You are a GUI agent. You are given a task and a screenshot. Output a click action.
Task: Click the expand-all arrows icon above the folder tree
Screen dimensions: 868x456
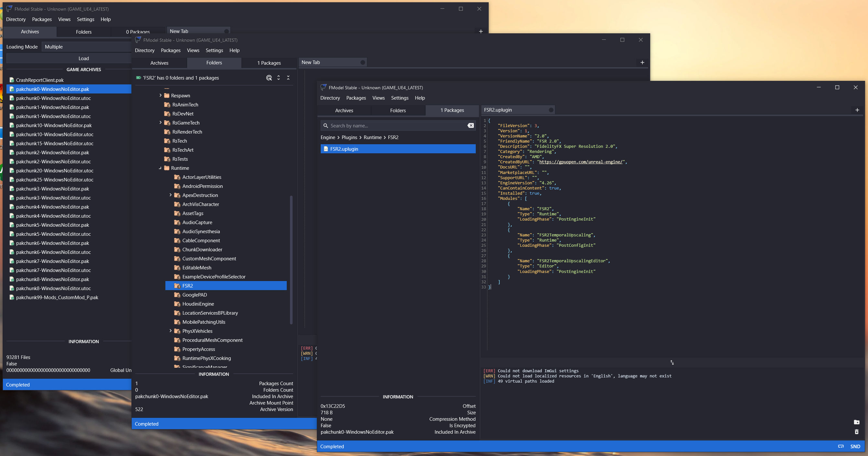tap(279, 78)
